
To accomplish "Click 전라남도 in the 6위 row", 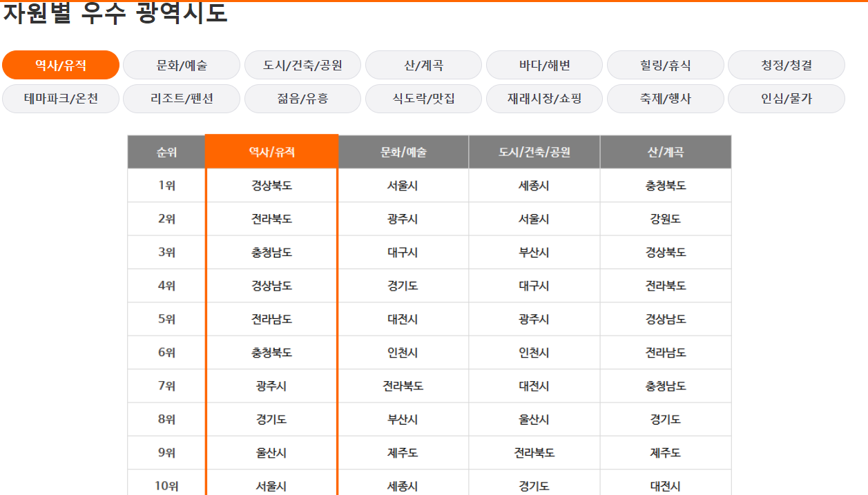I will [x=666, y=353].
